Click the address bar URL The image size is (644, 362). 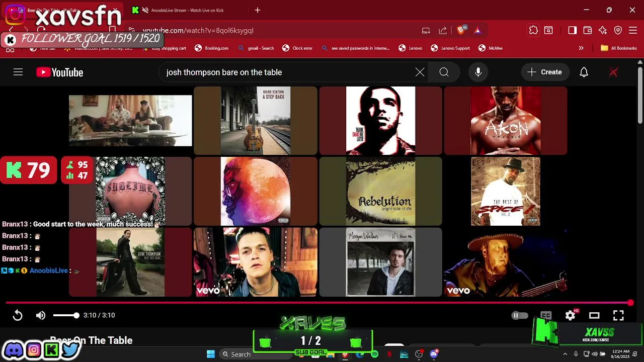(198, 30)
